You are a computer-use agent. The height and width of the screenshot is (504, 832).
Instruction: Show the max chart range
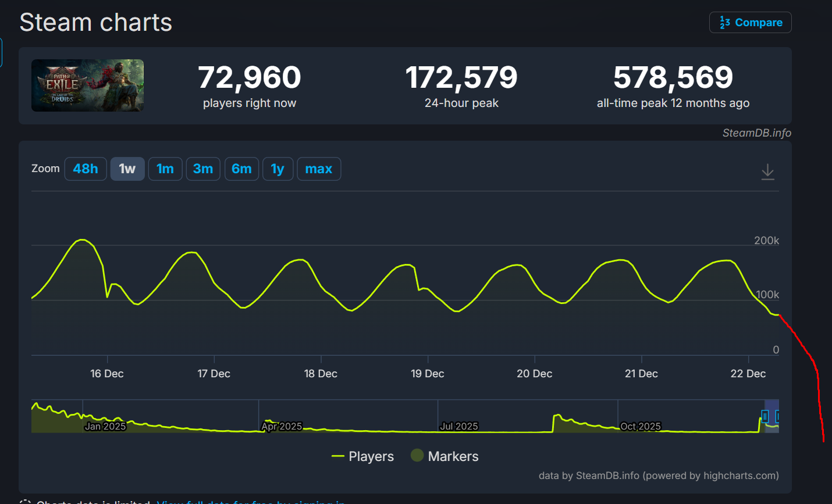pyautogui.click(x=319, y=169)
